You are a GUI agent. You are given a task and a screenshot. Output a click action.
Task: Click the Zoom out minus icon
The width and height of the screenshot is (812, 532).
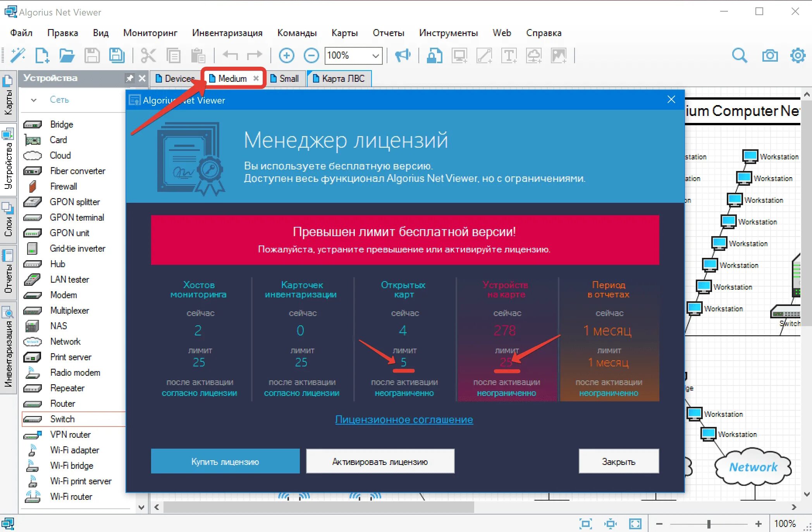coord(311,55)
